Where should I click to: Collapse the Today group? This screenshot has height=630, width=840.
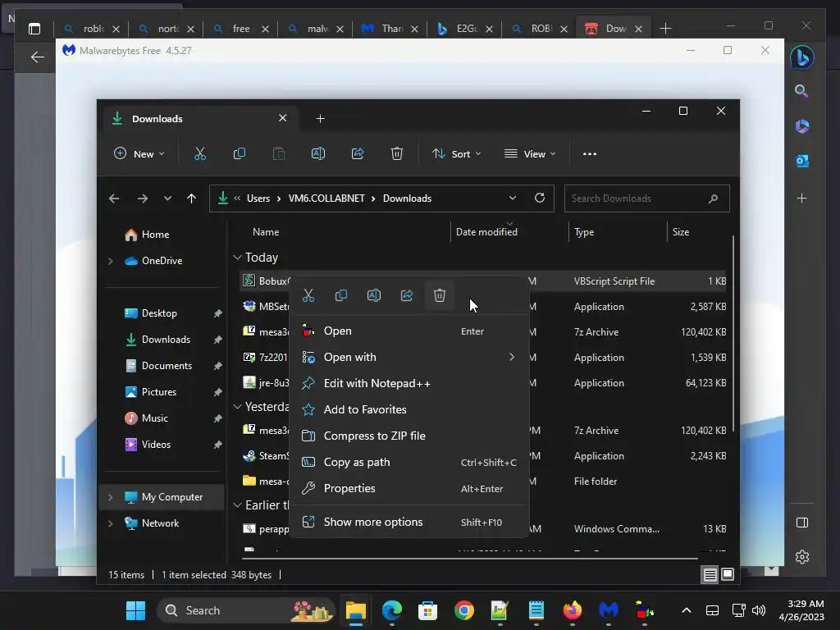tap(237, 257)
